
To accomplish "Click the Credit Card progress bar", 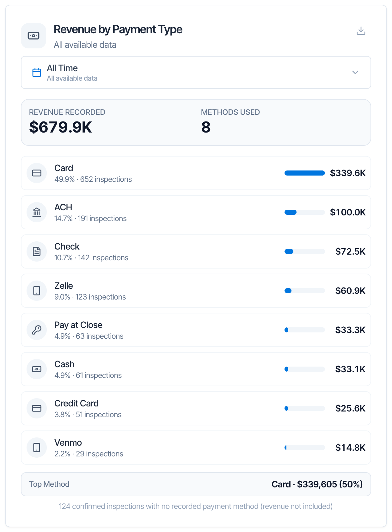I will tap(305, 408).
